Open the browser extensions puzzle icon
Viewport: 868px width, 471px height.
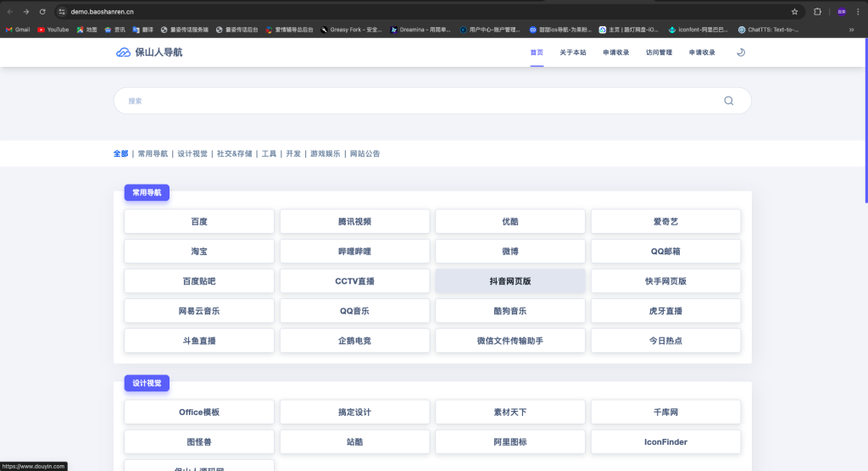click(x=817, y=12)
